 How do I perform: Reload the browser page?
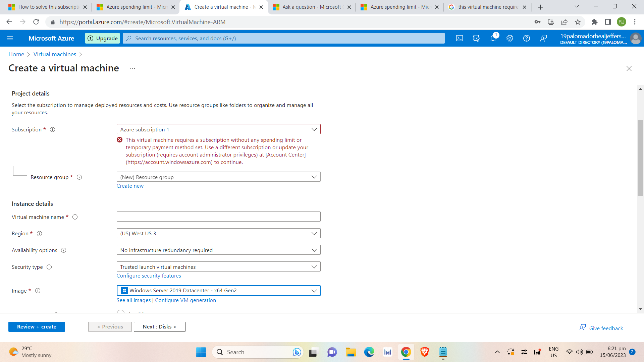36,22
